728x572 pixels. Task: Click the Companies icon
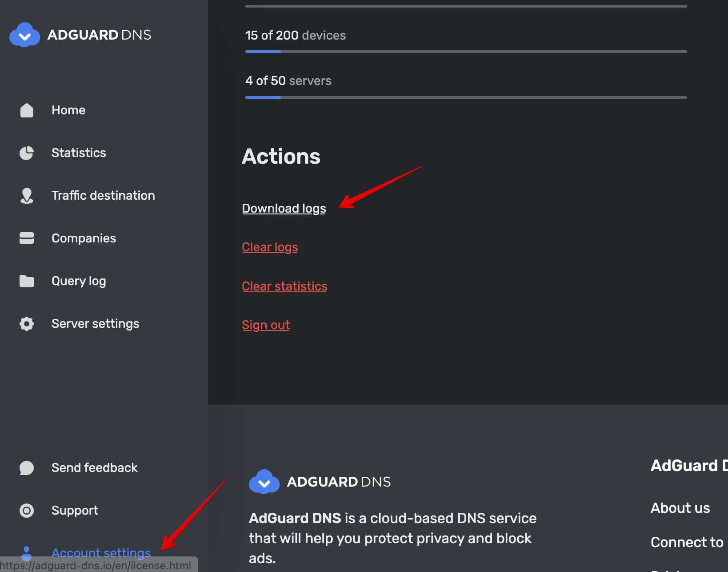(26, 238)
